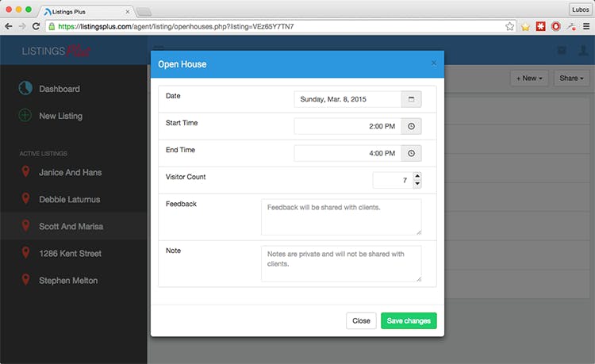The width and height of the screenshot is (595, 364).
Task: Click the red asterisk extension icon
Action: [541, 26]
